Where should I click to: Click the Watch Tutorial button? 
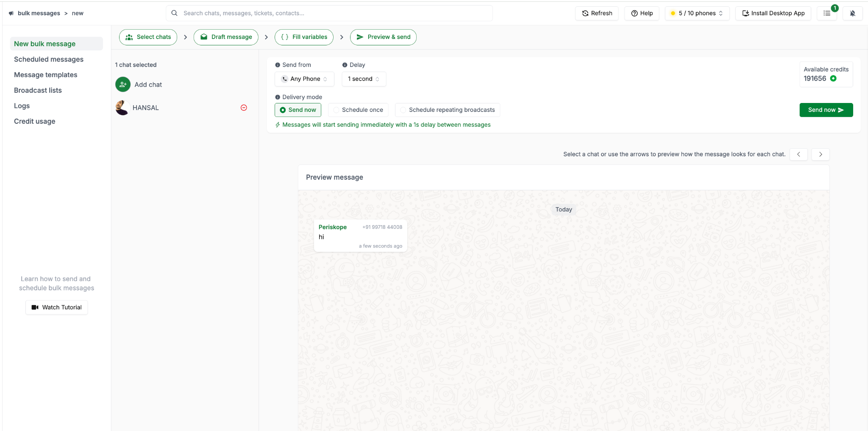pos(57,307)
